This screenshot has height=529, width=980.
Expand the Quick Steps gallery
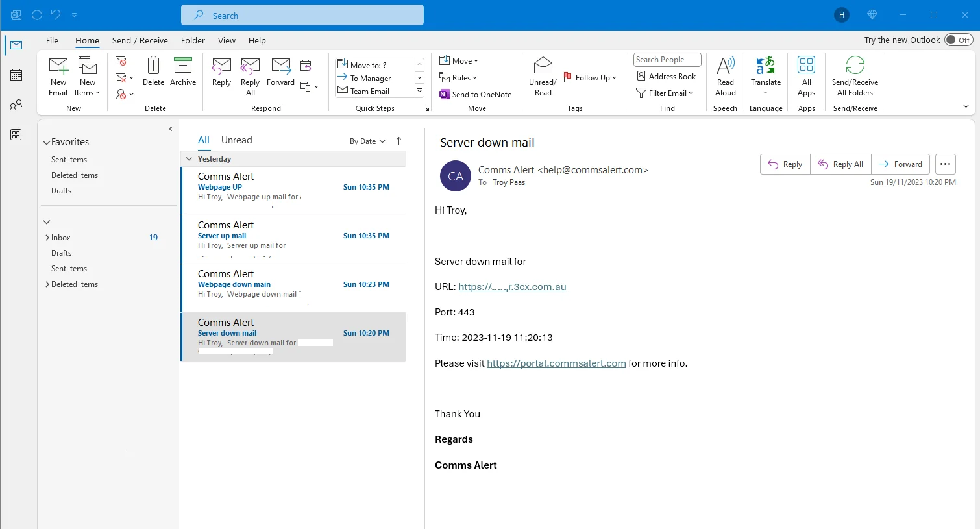(x=420, y=91)
